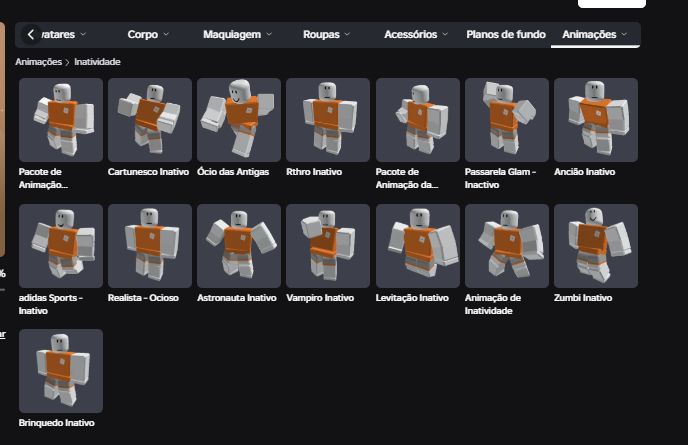Viewport: 688px width, 445px height.
Task: Switch to the Planos de fundo tab
Action: click(x=506, y=34)
